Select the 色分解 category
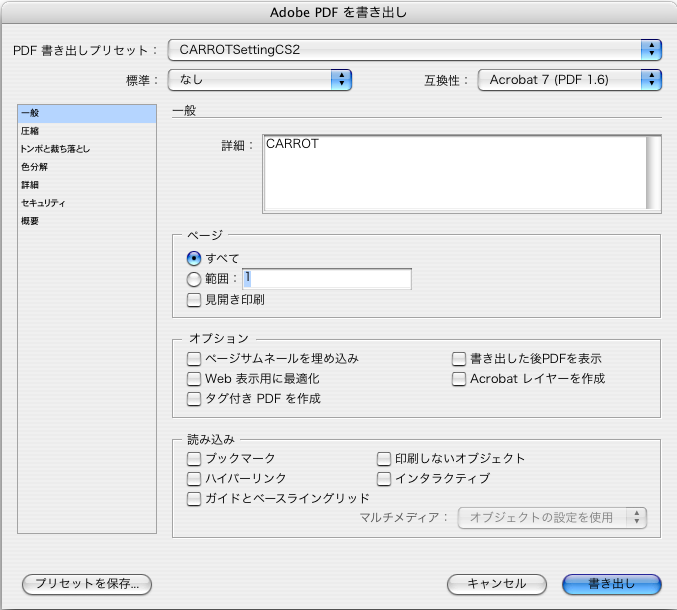The width and height of the screenshot is (677, 610). point(87,167)
